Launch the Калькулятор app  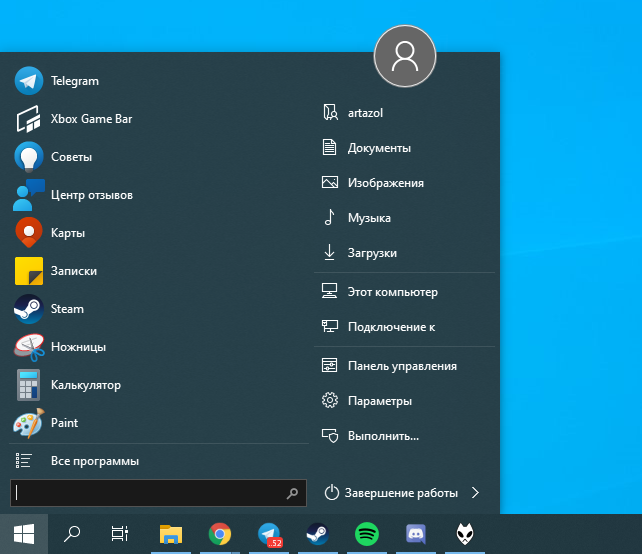point(159,385)
